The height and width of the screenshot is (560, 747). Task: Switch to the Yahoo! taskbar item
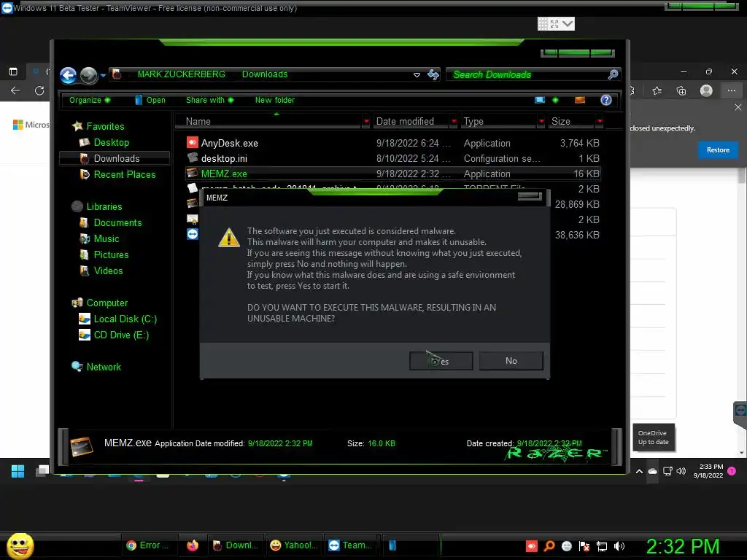pyautogui.click(x=294, y=545)
